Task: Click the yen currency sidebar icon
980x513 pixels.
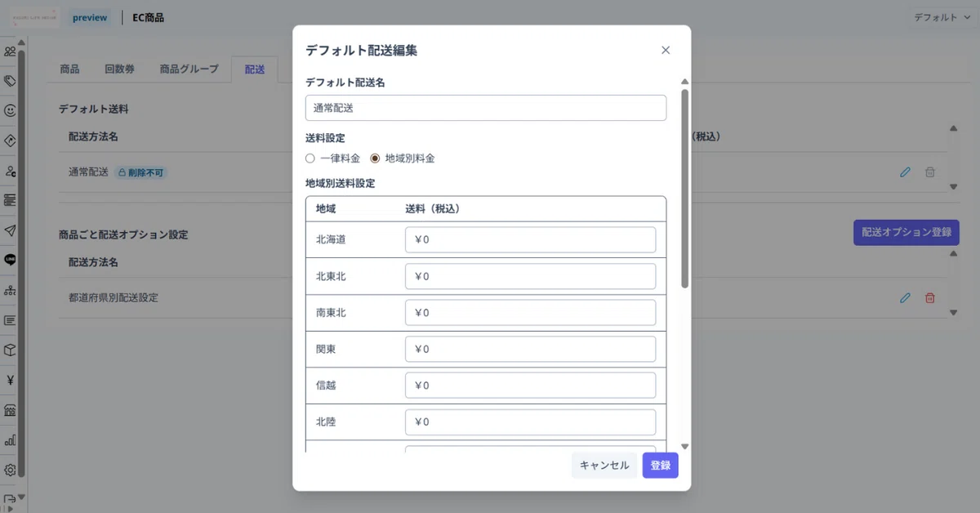Action: (x=10, y=380)
